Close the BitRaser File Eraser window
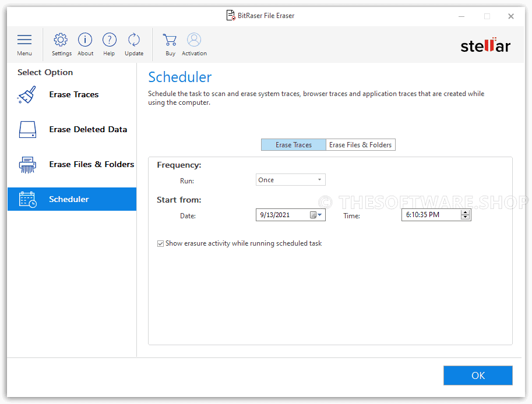Screen dimensions: 532x404 click(511, 16)
